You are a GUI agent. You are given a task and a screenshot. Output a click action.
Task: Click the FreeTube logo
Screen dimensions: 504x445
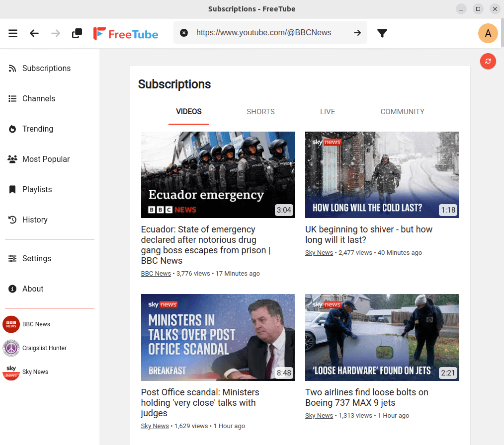[126, 33]
